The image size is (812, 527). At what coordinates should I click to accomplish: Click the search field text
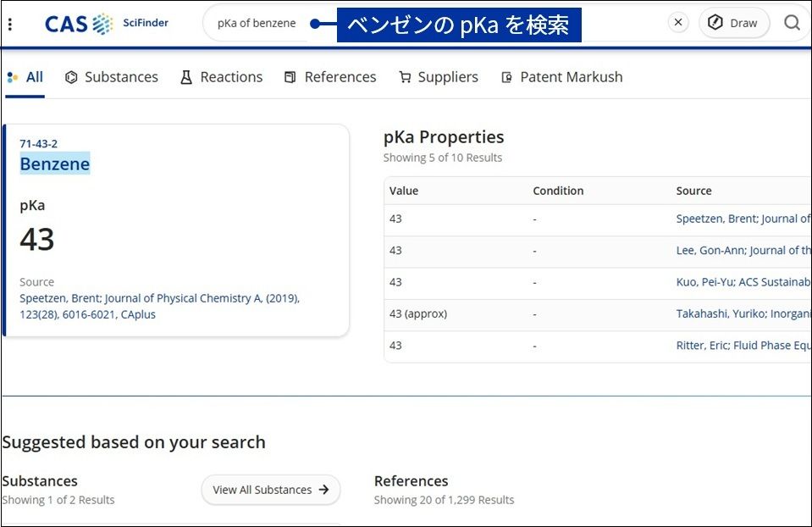pyautogui.click(x=257, y=24)
